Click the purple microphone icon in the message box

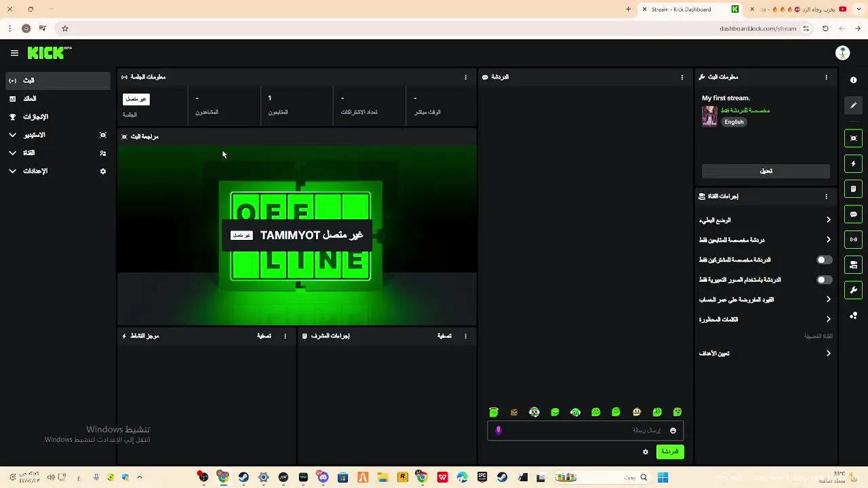click(498, 430)
